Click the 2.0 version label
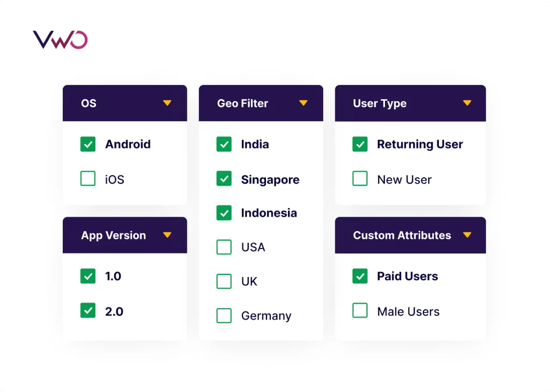549x392 pixels. coord(114,311)
